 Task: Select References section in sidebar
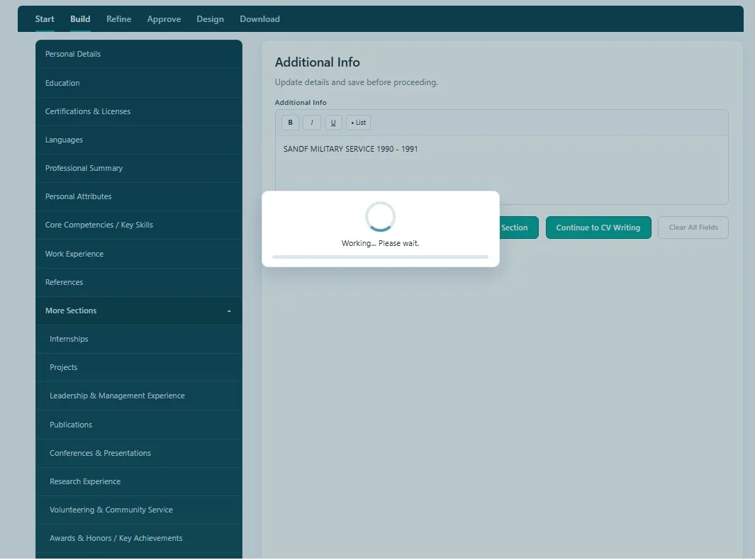coord(139,282)
